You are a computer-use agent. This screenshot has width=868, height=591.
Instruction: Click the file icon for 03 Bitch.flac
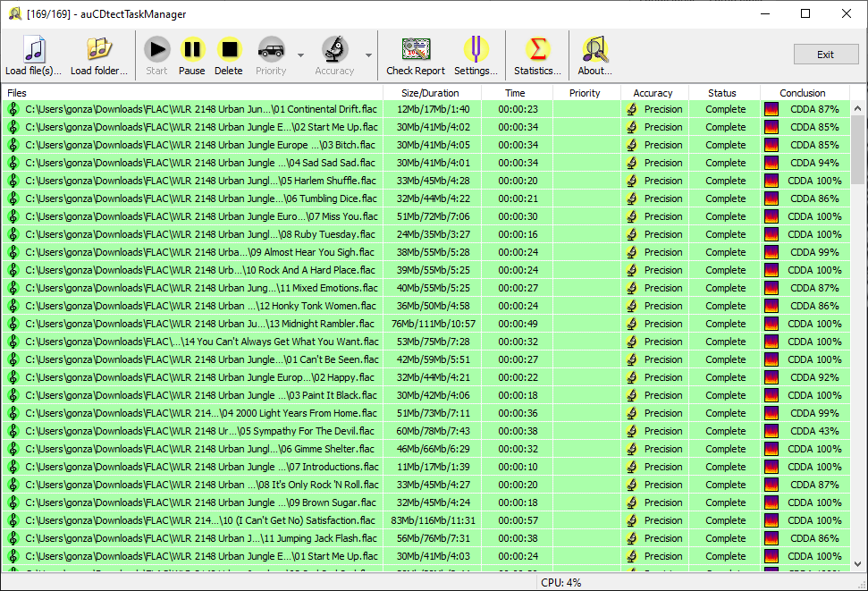click(13, 145)
